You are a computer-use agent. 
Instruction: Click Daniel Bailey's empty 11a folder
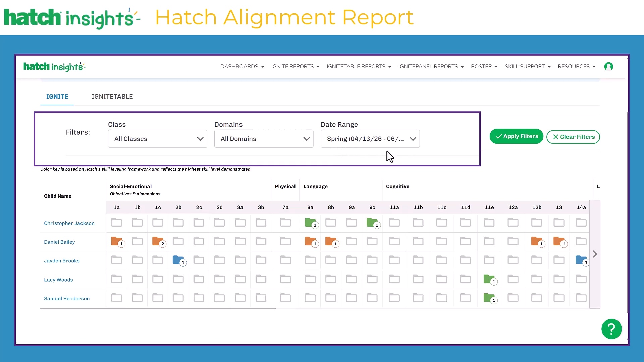394,241
